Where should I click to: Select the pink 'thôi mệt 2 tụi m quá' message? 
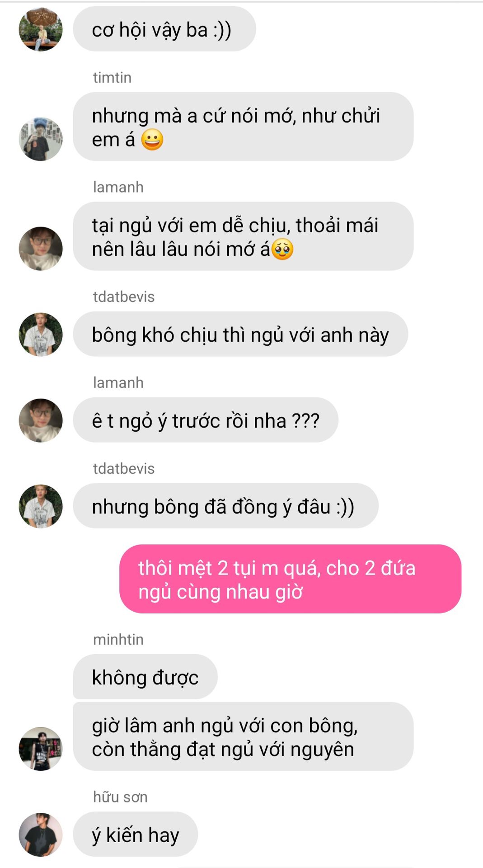coord(290,579)
